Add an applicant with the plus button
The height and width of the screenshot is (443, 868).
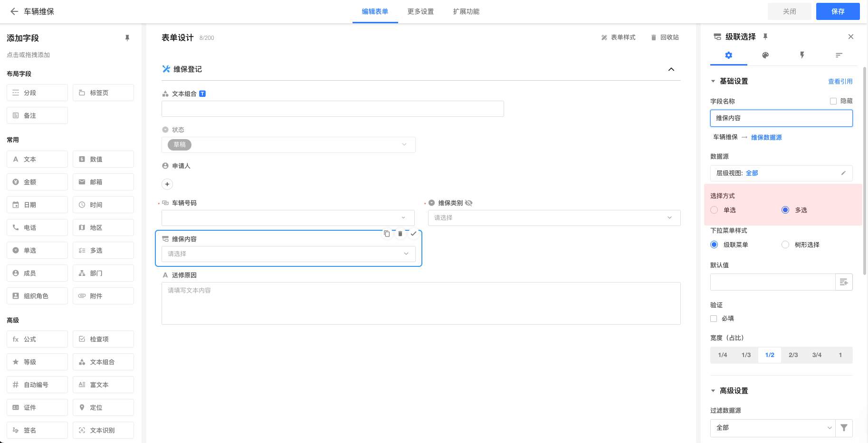click(x=167, y=184)
